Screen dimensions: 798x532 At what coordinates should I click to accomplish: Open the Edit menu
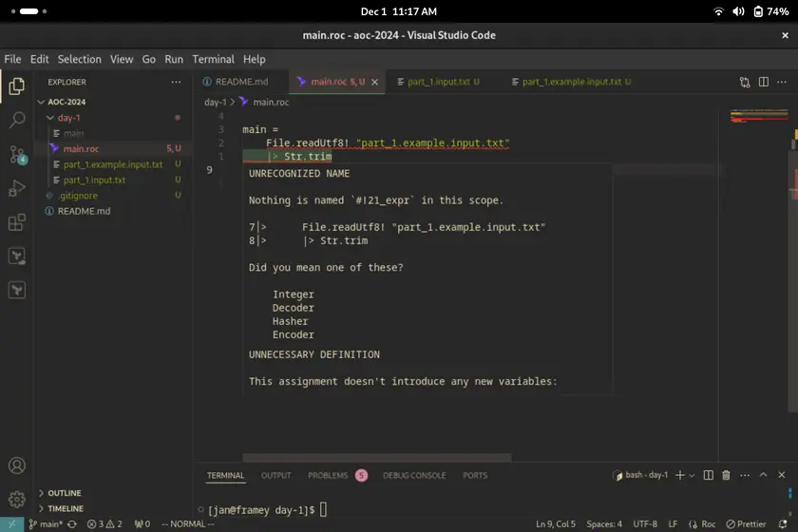39,59
